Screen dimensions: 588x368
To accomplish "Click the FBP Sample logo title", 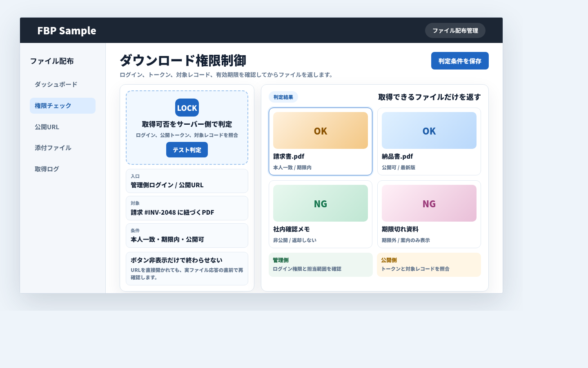I will pyautogui.click(x=67, y=31).
